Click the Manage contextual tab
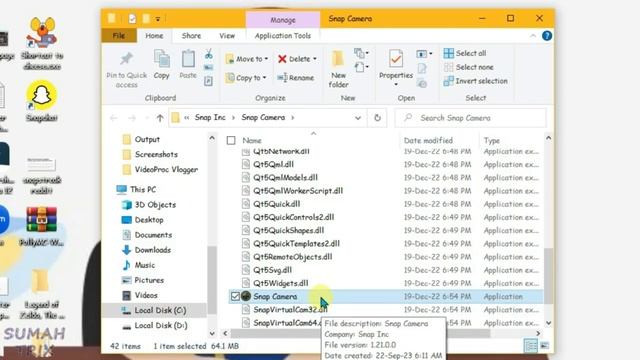640x360 pixels. pyautogui.click(x=283, y=20)
